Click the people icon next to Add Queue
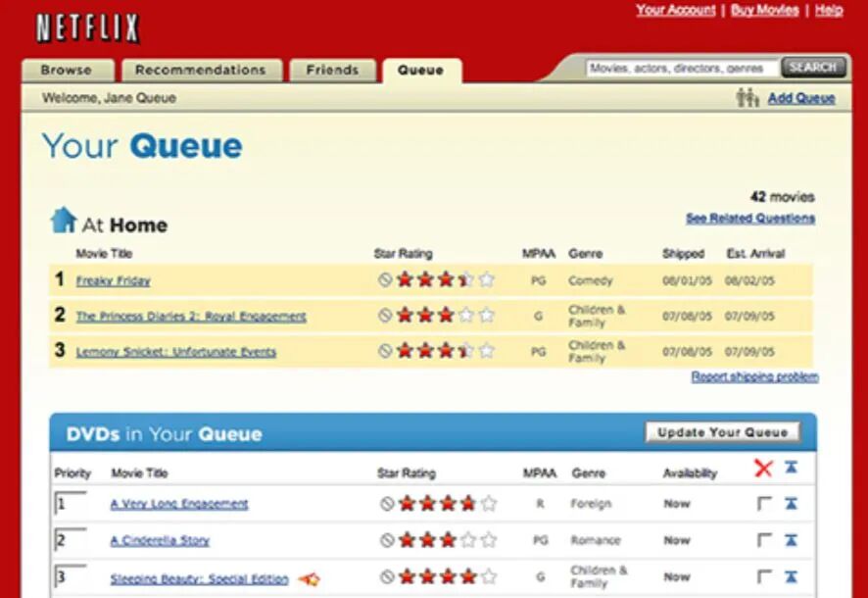Image resolution: width=868 pixels, height=598 pixels. point(747,97)
